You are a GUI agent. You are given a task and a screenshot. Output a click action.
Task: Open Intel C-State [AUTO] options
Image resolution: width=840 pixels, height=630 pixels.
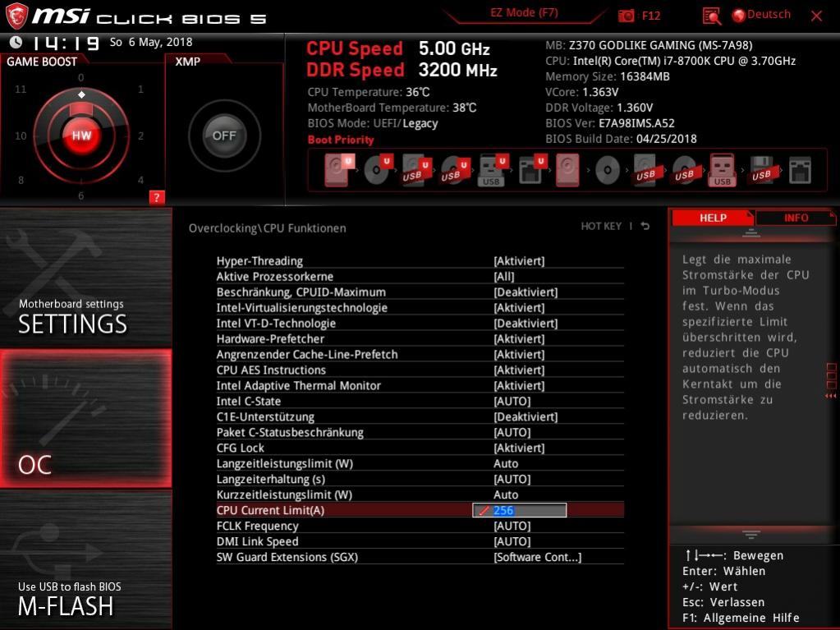420,401
